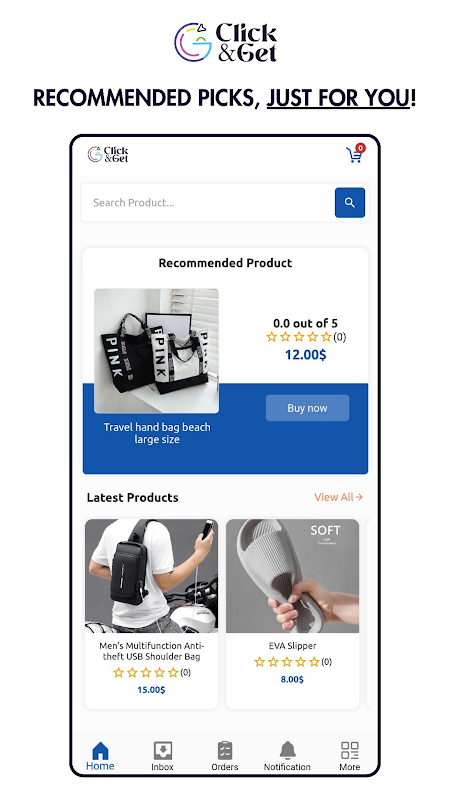Open the More grid icon
This screenshot has height=800, width=450.
349,751
